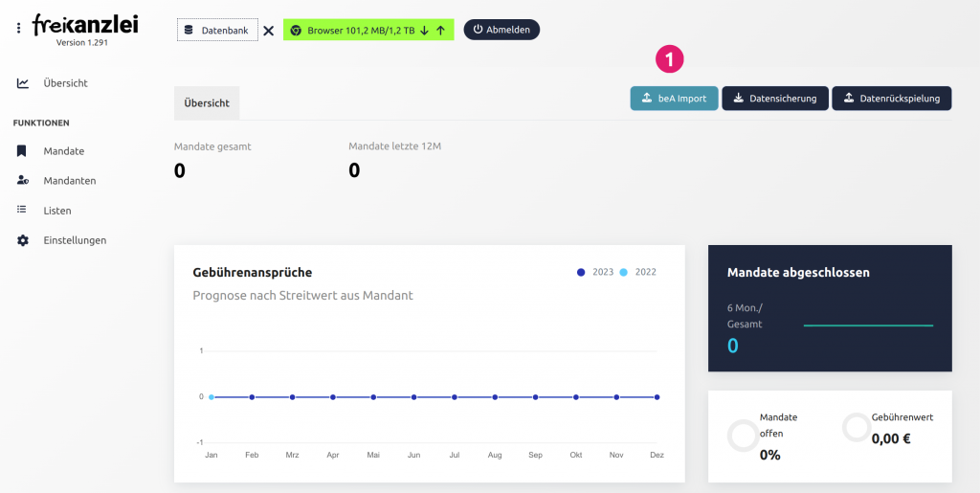Click the Gebührenwert progress ring
Image resolution: width=980 pixels, height=493 pixels.
click(857, 427)
